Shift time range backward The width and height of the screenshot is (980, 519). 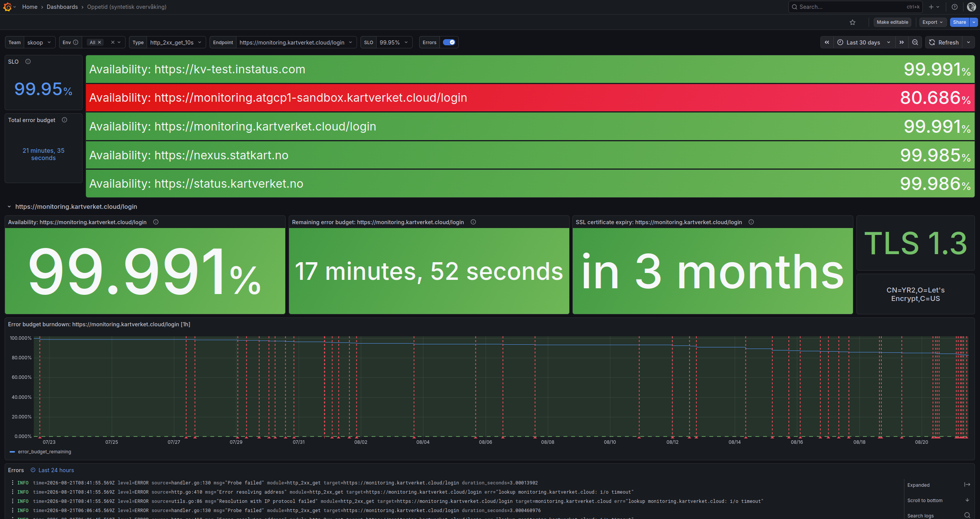pos(827,43)
